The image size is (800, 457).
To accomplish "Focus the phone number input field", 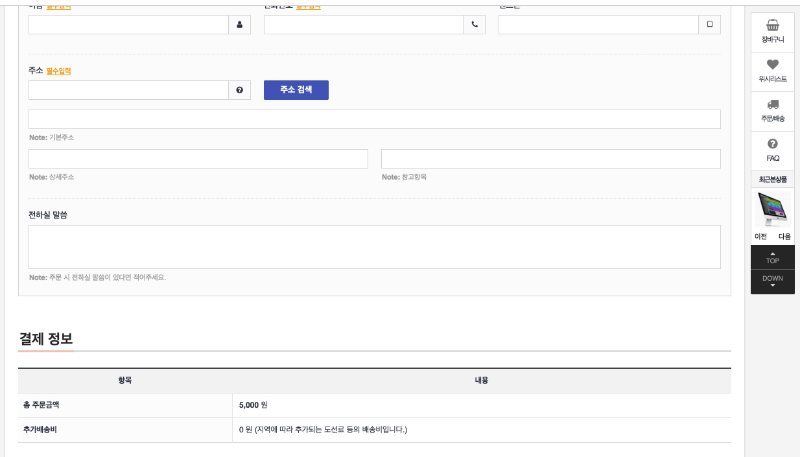I will coord(364,24).
